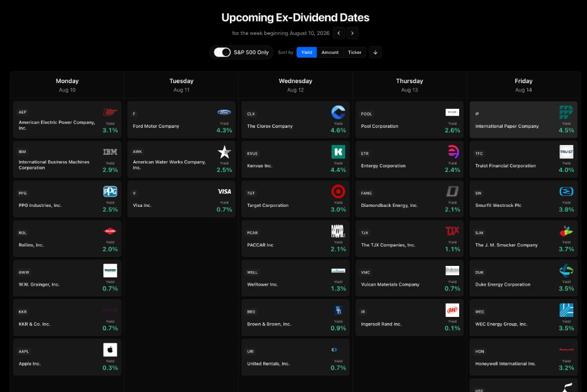Click the Apple 0.3% yield value
The image size is (587, 392).
[x=110, y=368]
